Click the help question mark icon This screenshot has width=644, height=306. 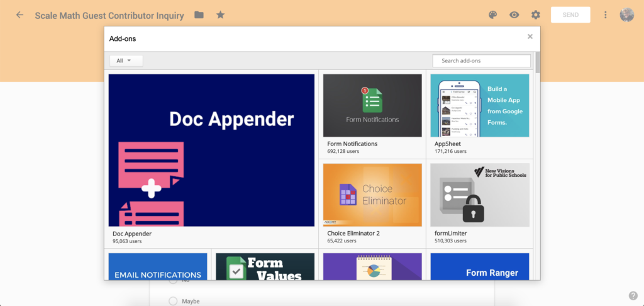click(633, 295)
